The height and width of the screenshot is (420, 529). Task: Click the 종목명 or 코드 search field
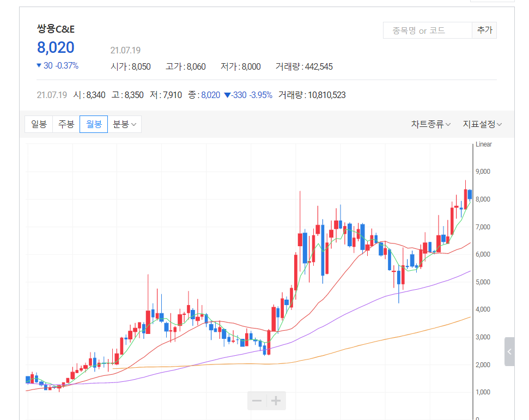coord(428,31)
